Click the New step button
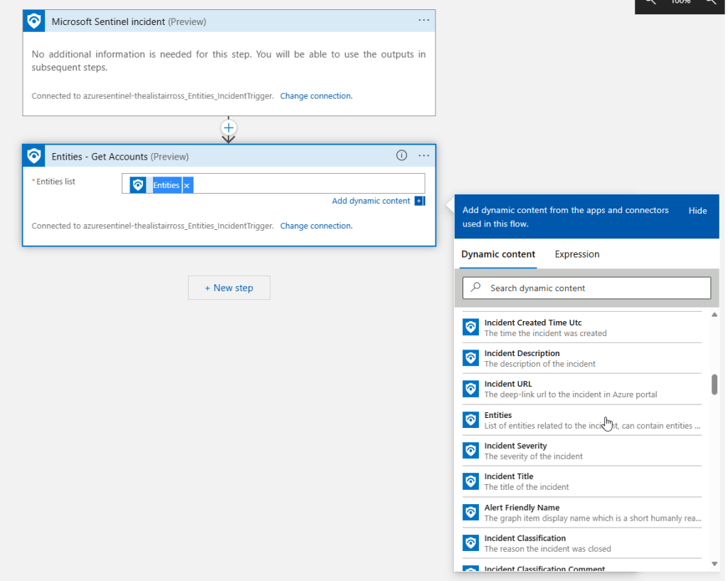Viewport: 728px width, 581px height. click(x=228, y=288)
